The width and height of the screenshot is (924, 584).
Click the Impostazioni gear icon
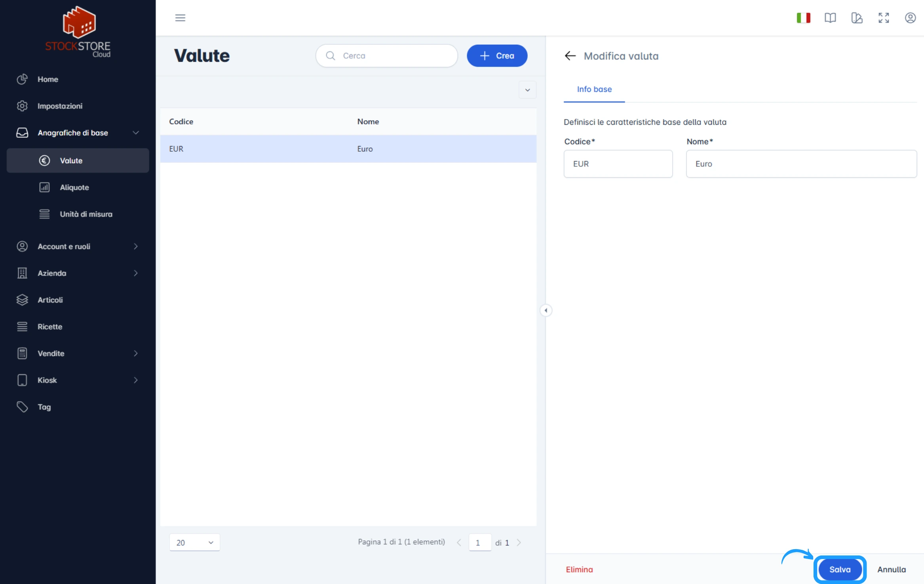(22, 106)
